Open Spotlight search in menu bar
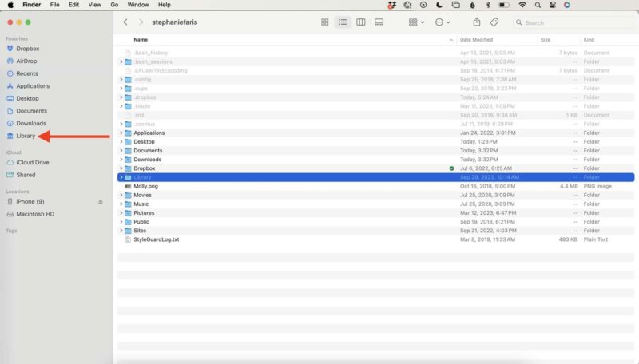639x364 pixels. click(538, 5)
